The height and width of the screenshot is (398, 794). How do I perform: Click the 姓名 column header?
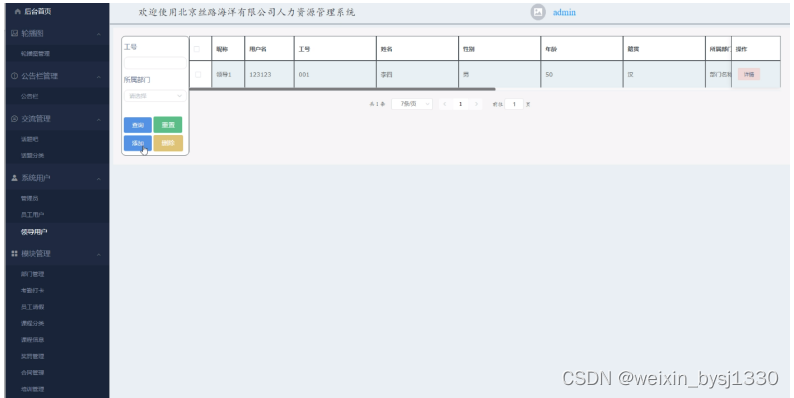pyautogui.click(x=417, y=49)
